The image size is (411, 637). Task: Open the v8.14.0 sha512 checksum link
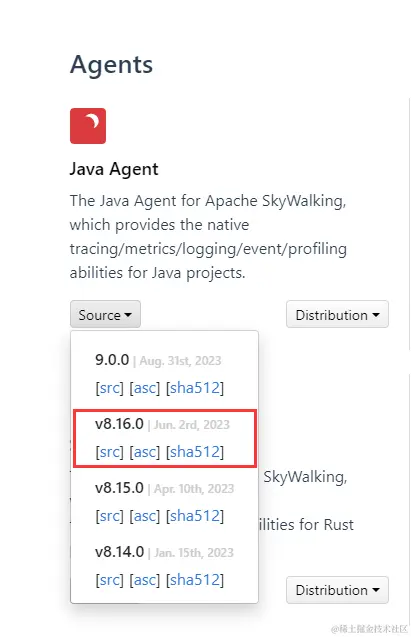pos(195,580)
